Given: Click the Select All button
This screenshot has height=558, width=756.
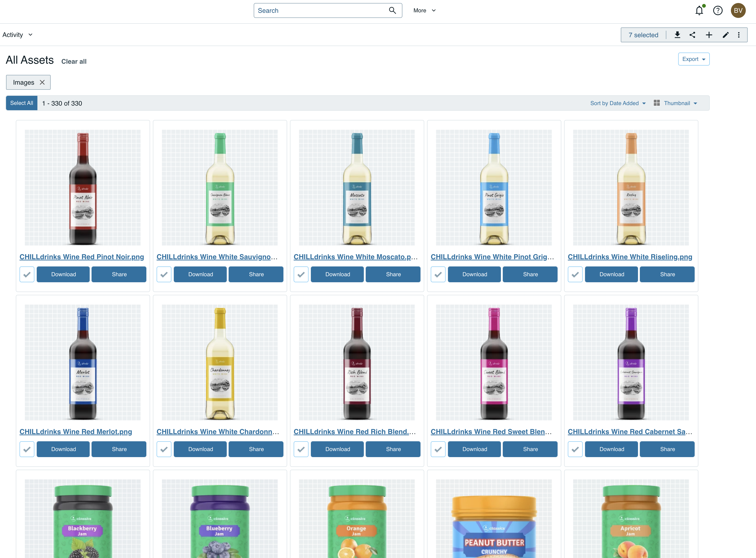Looking at the screenshot, I should click(x=22, y=103).
